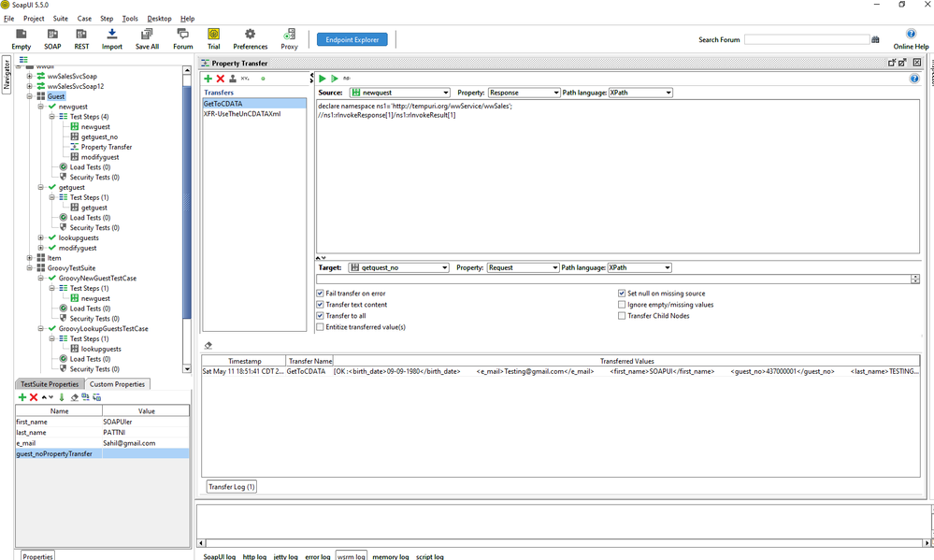Delete the selected transfer with red X
Screen dimensions: 934x560
(x=221, y=79)
